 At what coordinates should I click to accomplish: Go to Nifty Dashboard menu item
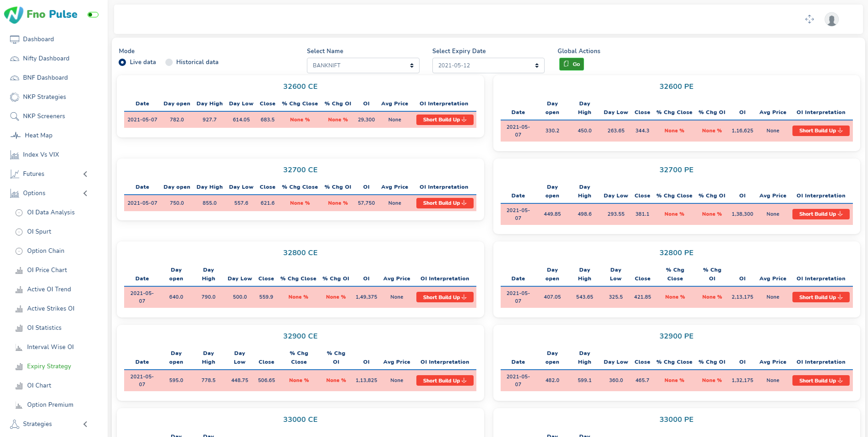click(46, 59)
